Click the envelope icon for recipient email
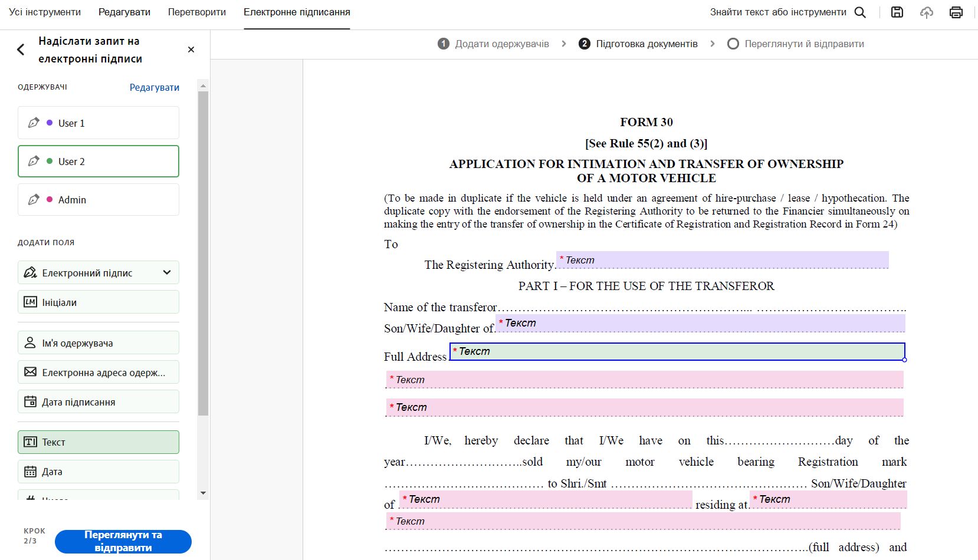 (30, 372)
